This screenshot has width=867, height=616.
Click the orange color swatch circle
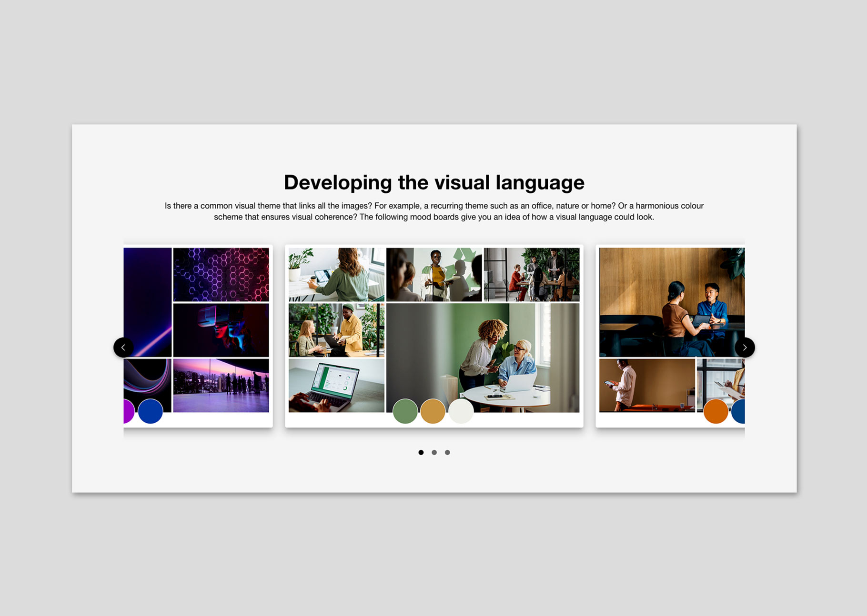[x=716, y=411]
